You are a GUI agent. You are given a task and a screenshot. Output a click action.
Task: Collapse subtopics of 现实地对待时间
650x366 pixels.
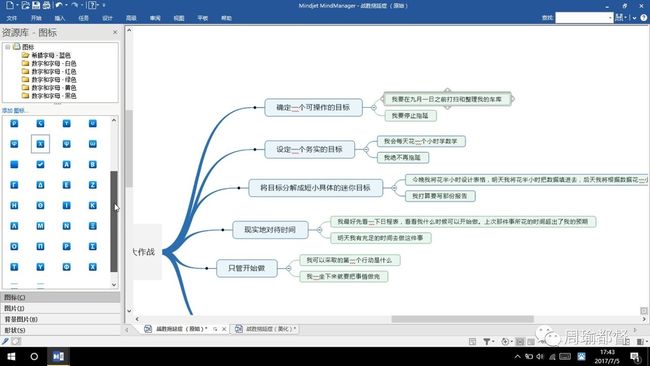pyautogui.click(x=319, y=230)
